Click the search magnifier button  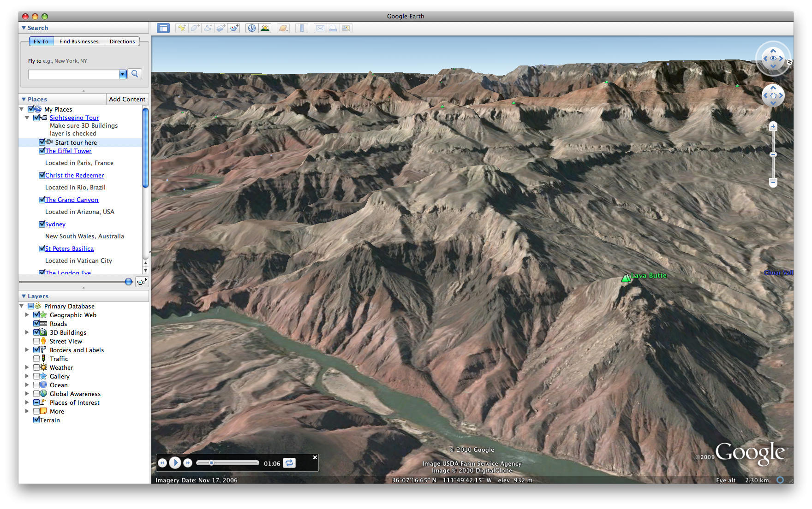pyautogui.click(x=135, y=74)
